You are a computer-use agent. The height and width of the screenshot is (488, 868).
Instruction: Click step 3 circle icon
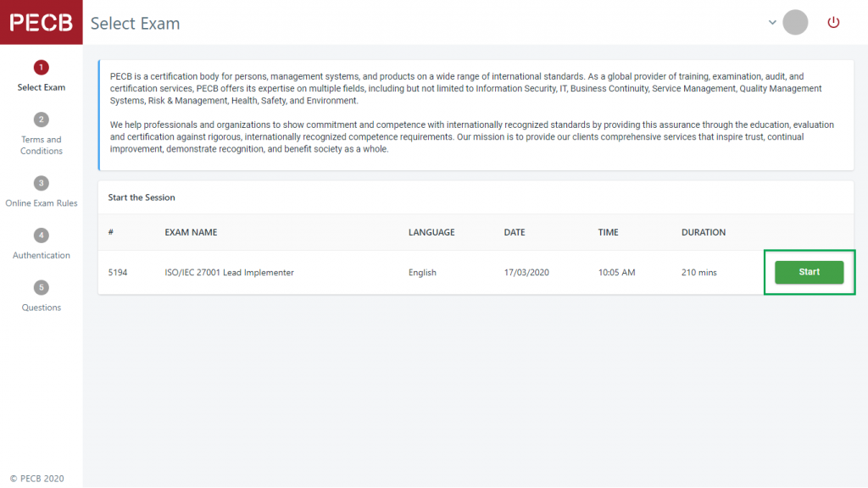(41, 183)
